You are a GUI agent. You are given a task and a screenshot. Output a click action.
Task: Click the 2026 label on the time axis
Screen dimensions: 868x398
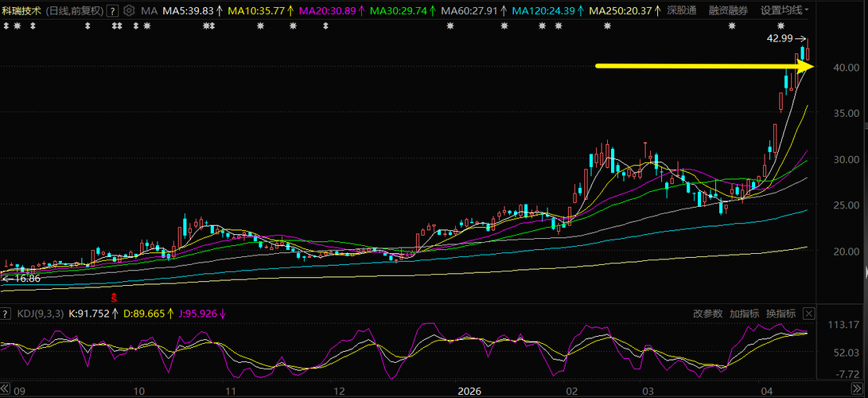point(469,391)
